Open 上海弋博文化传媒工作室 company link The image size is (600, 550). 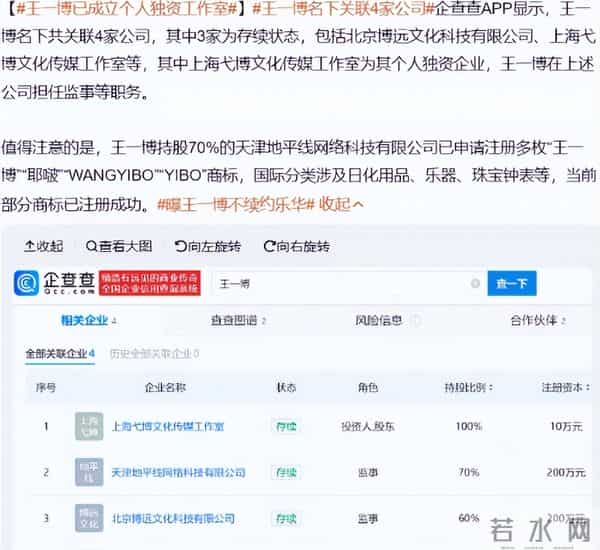[168, 426]
